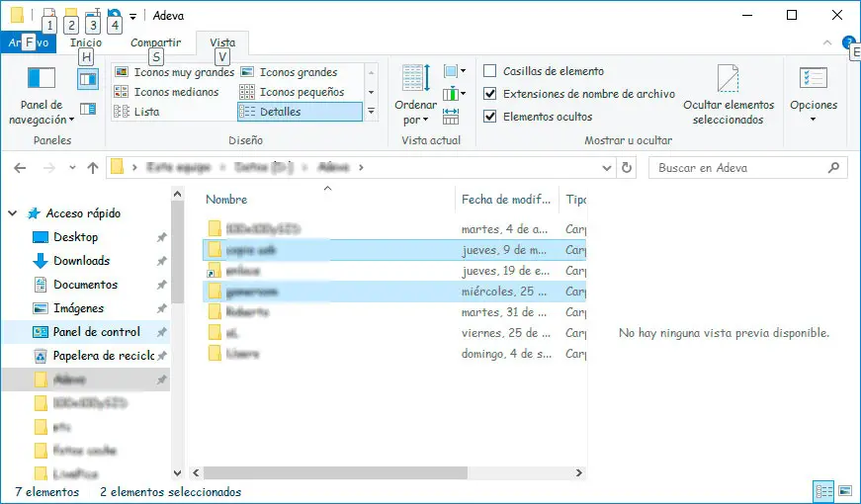Image resolution: width=861 pixels, height=504 pixels.
Task: Select folder row dated martes, 31 de...
Action: pos(394,312)
